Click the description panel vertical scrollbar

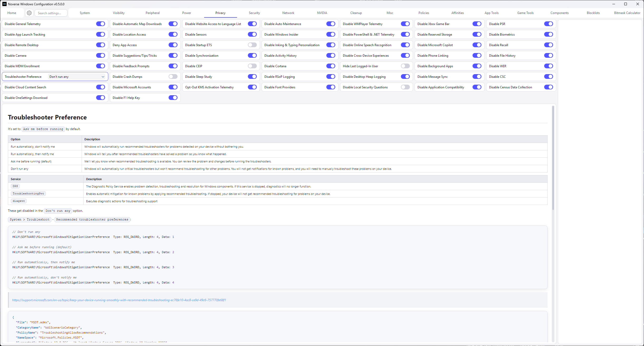553,158
